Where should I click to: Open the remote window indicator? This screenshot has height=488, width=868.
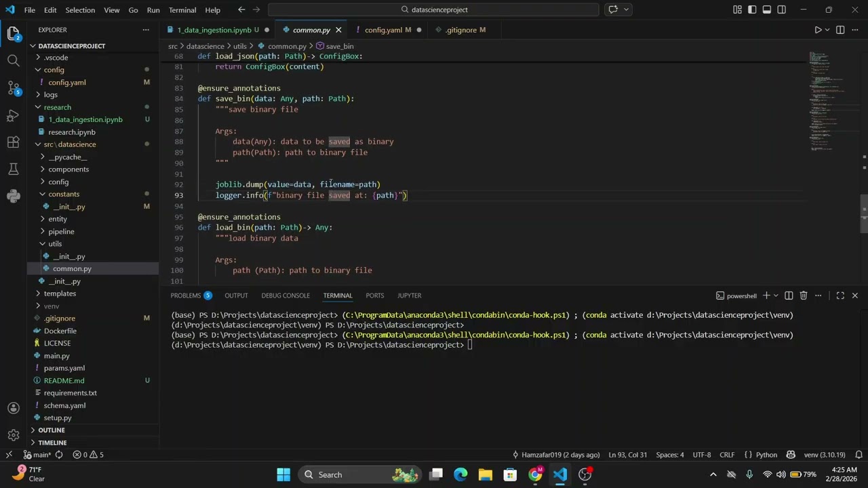click(9, 455)
